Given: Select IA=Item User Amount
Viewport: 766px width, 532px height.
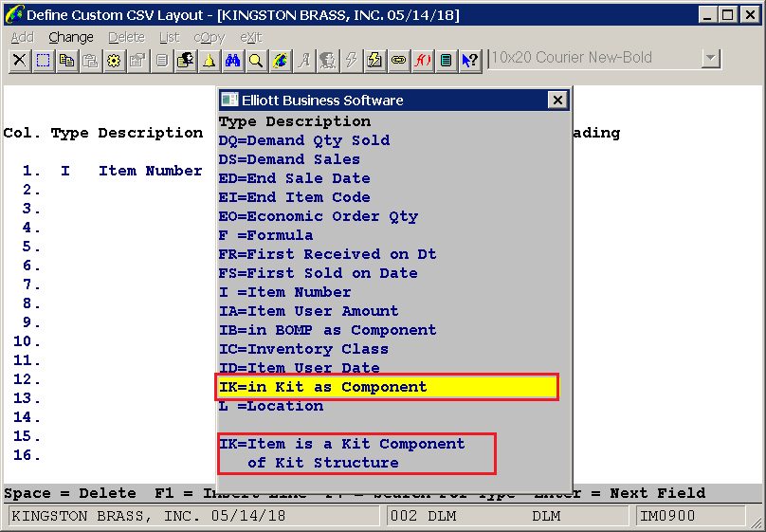Looking at the screenshot, I should pyautogui.click(x=308, y=312).
